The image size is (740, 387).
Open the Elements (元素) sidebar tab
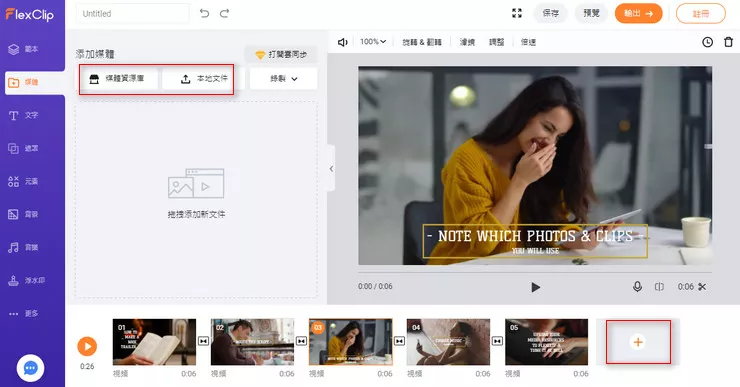click(x=23, y=181)
